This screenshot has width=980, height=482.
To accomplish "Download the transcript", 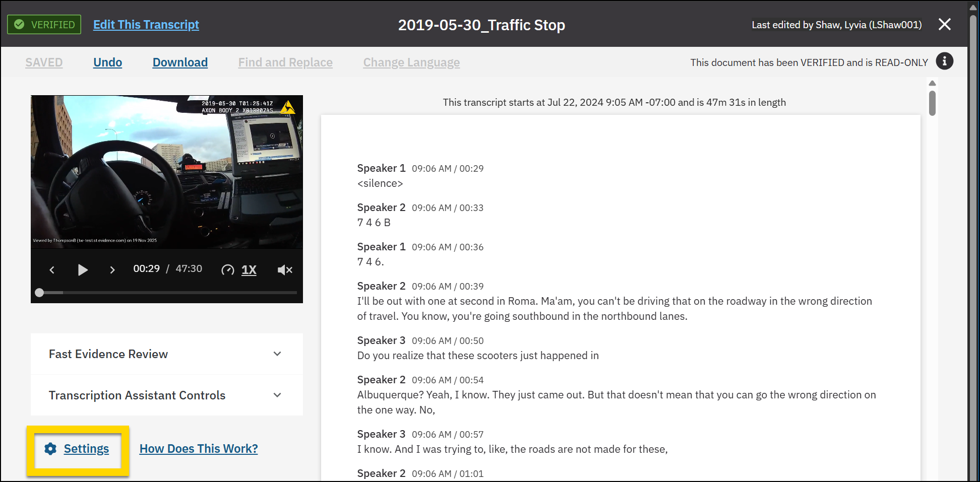I will [x=180, y=62].
